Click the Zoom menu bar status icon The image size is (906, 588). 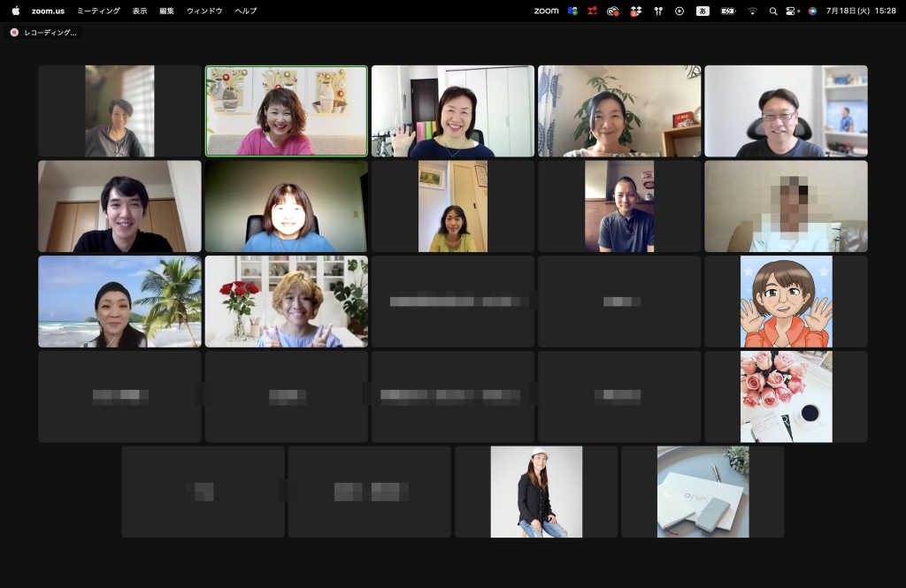coord(546,11)
